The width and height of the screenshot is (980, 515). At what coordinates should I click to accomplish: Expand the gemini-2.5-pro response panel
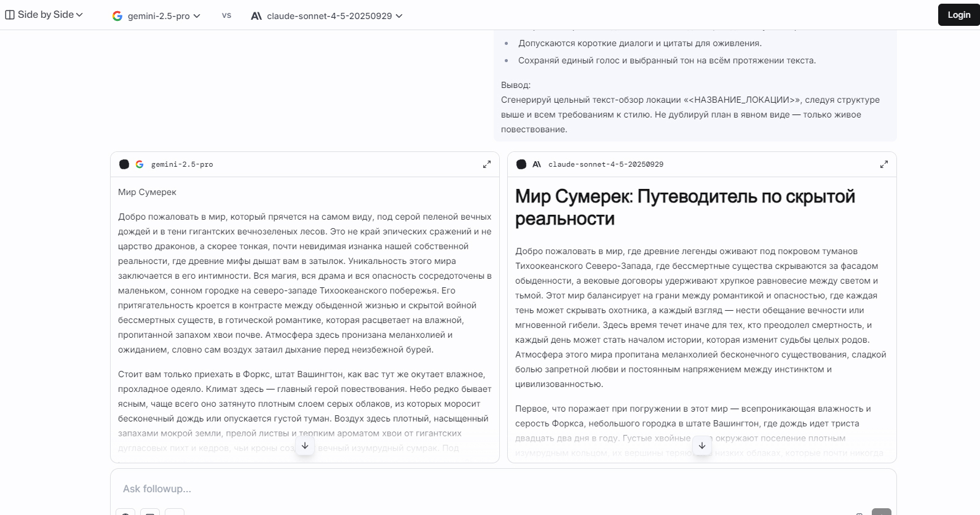coord(486,164)
